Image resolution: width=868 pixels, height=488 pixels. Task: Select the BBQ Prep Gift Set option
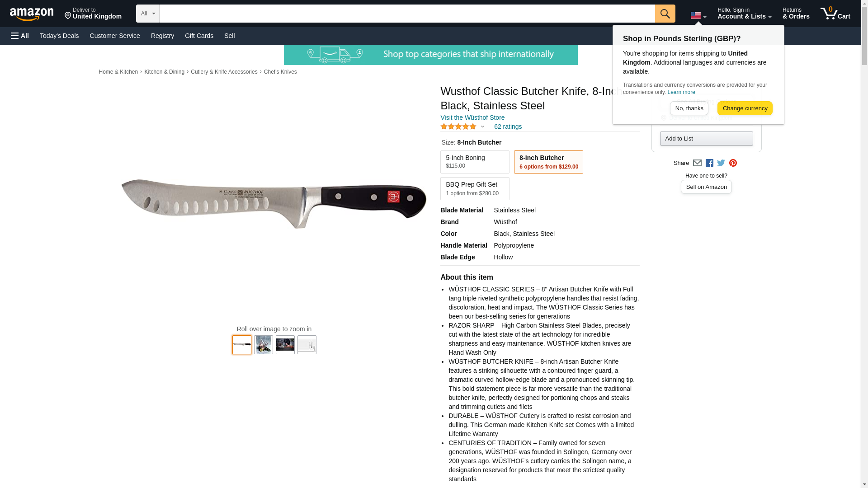click(475, 188)
